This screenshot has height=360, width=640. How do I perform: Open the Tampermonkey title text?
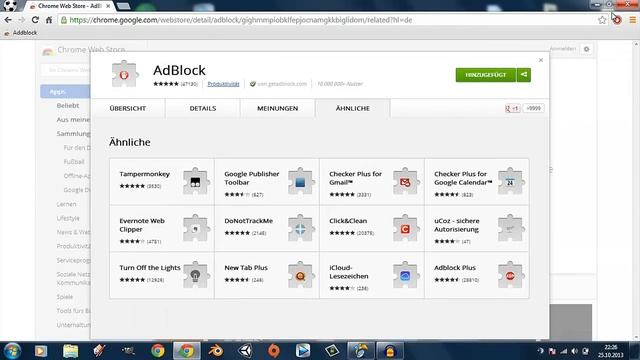(x=144, y=174)
